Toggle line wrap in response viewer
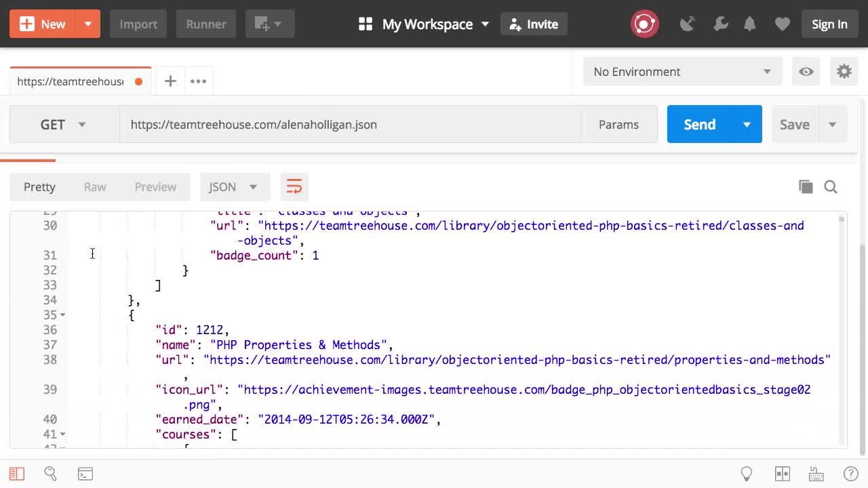The height and width of the screenshot is (488, 868). 294,187
